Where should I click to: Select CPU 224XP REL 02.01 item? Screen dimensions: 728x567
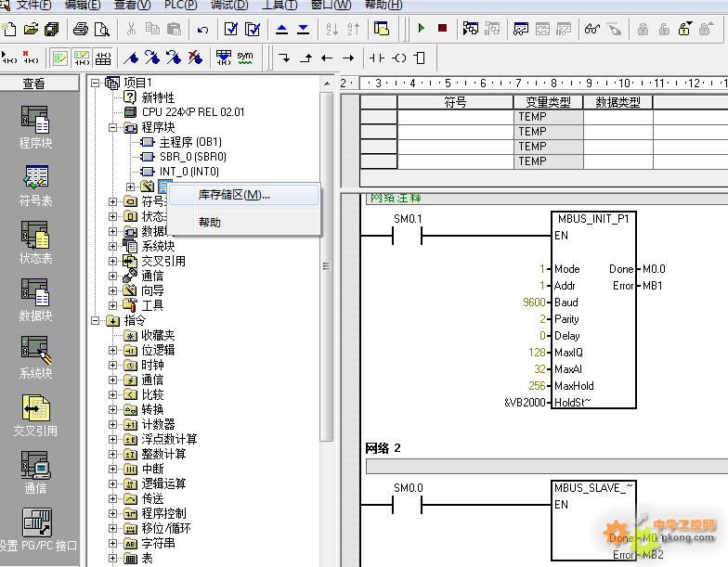(x=193, y=111)
